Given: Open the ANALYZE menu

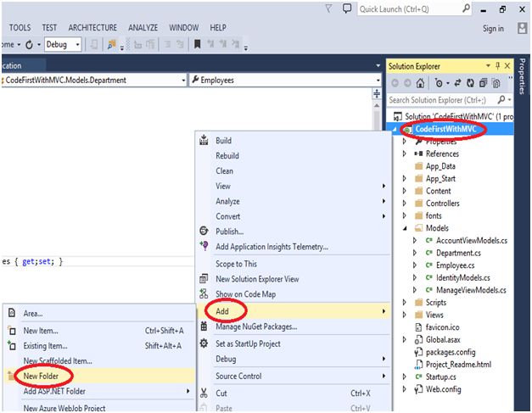Looking at the screenshot, I should pyautogui.click(x=143, y=27).
